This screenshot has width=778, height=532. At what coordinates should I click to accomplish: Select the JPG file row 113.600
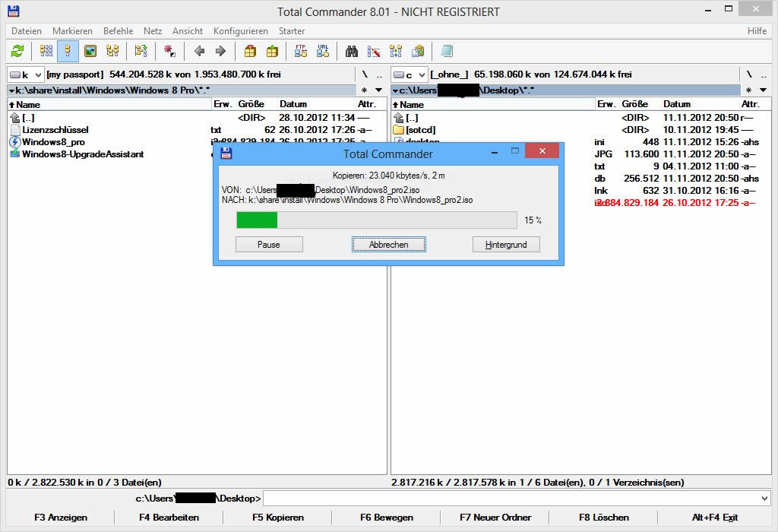point(677,154)
